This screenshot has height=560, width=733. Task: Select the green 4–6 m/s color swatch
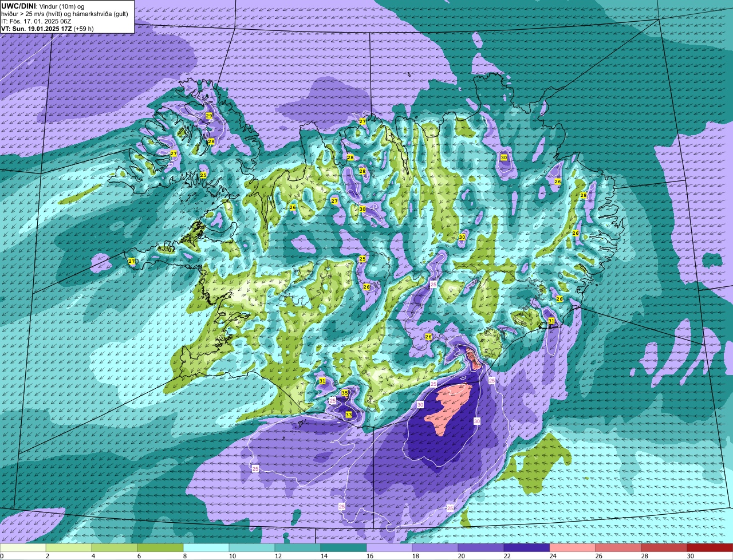[x=115, y=547]
